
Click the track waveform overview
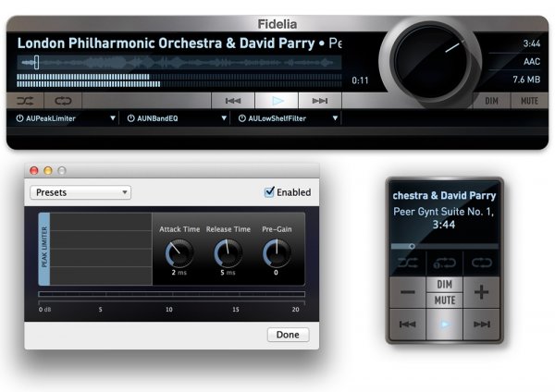pyautogui.click(x=179, y=63)
